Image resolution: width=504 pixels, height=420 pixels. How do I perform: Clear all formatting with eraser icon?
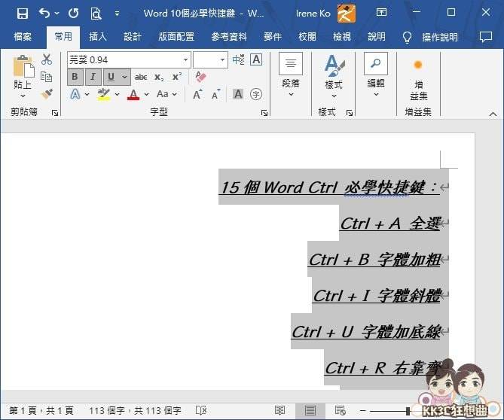click(x=200, y=77)
